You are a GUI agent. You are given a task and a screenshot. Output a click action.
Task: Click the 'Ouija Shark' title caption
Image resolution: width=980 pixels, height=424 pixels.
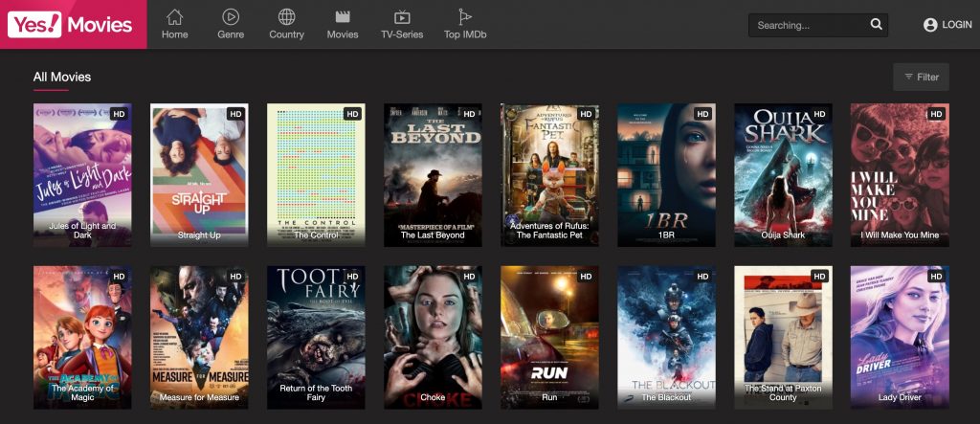783,235
